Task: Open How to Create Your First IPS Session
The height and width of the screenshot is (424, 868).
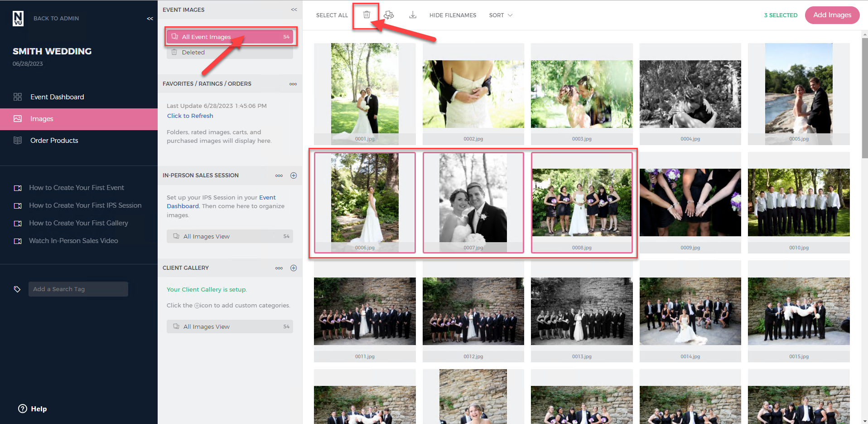Action: pos(85,205)
